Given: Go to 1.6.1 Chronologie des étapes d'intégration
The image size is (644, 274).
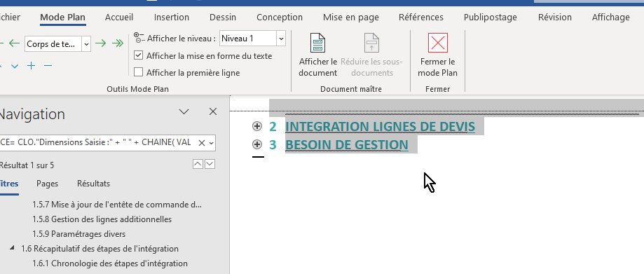Looking at the screenshot, I should pyautogui.click(x=110, y=263).
